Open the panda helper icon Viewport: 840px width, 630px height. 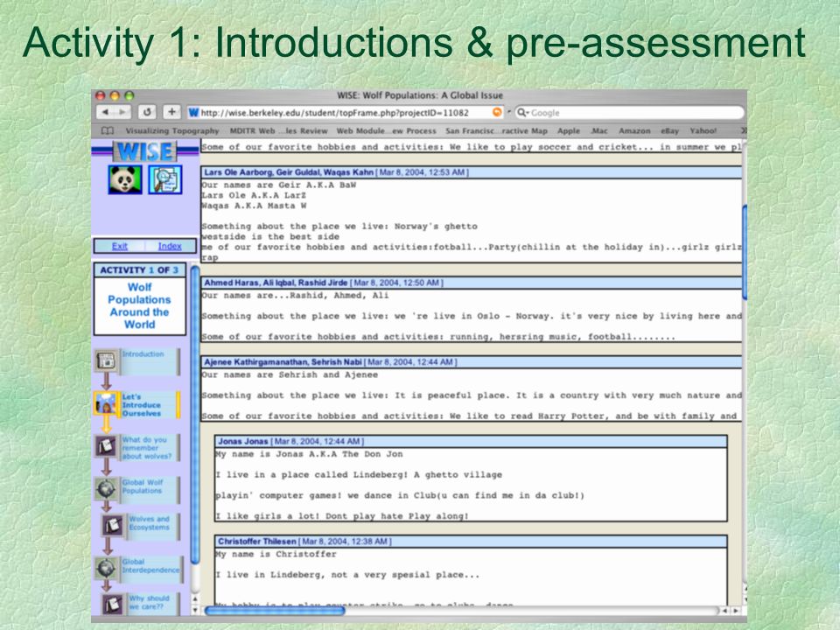point(124,179)
